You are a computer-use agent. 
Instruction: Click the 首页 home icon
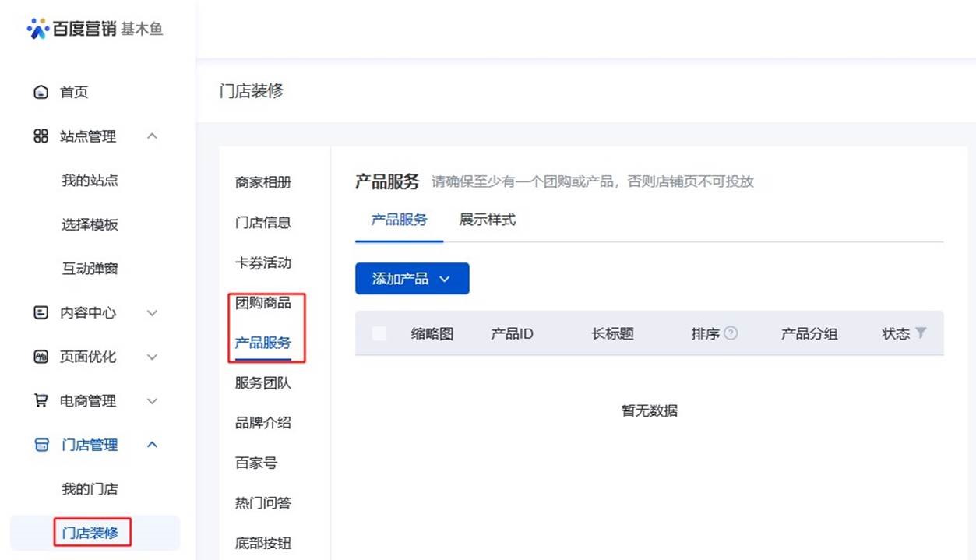pos(41,91)
